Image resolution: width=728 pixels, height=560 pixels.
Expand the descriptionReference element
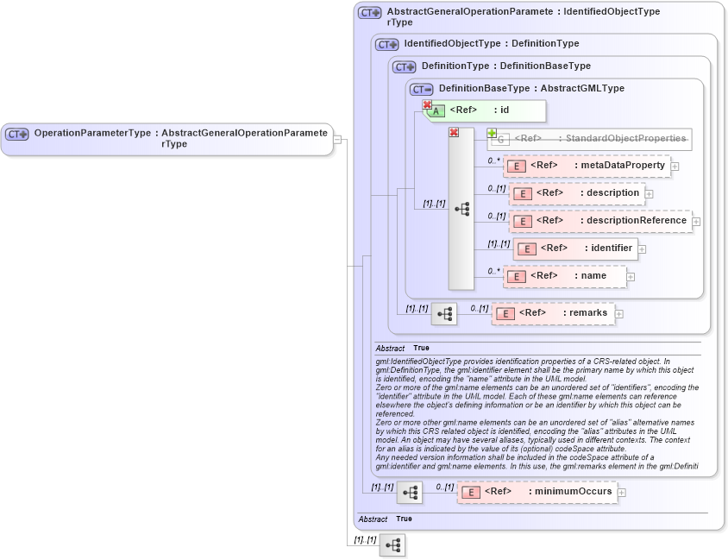coord(696,222)
